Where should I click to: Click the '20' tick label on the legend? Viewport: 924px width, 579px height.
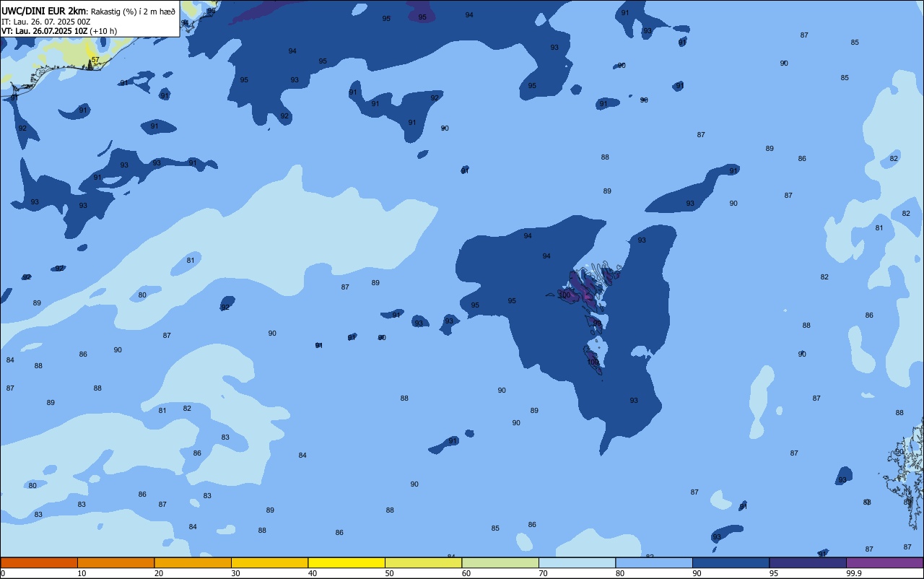[x=159, y=573]
